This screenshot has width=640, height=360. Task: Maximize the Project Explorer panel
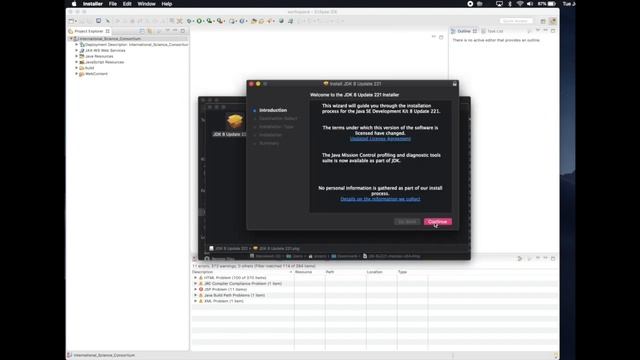(182, 31)
